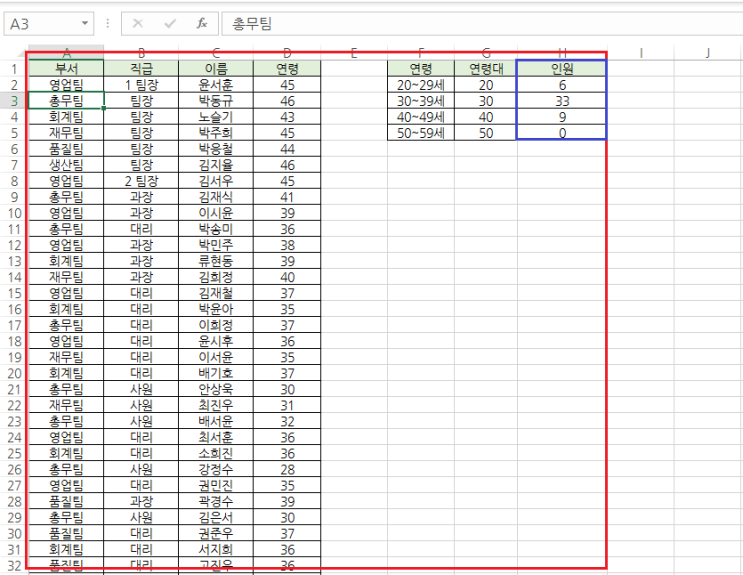
Task: Click the Cancel X icon in formula bar
Action: tap(138, 23)
